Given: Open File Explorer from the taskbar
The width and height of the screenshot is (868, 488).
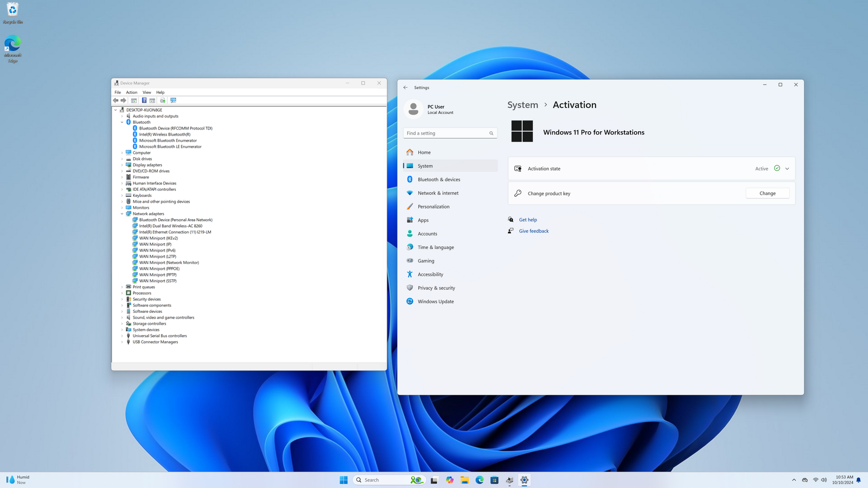Looking at the screenshot, I should pyautogui.click(x=465, y=480).
